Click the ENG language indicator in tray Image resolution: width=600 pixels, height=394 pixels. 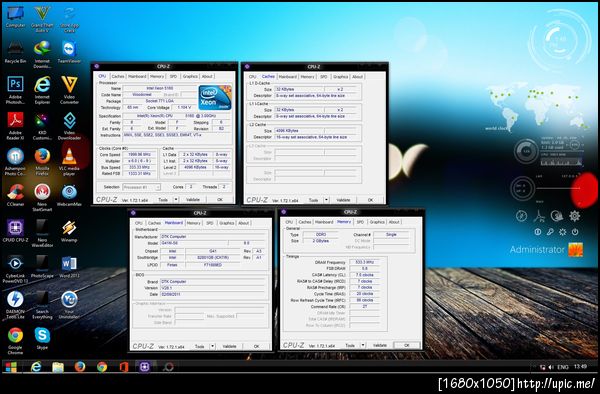tap(562, 367)
